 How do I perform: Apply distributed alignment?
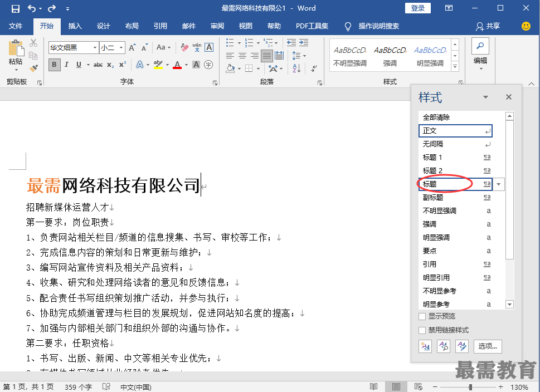pyautogui.click(x=279, y=56)
